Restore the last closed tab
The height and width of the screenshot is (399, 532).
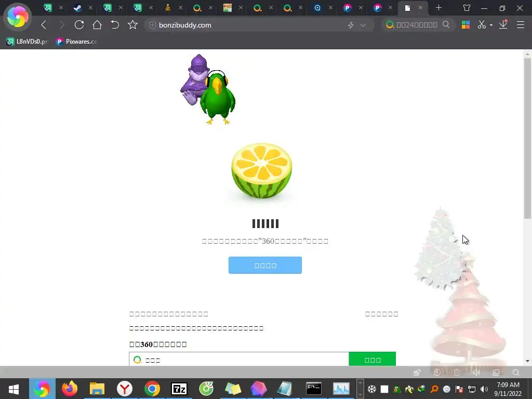tap(115, 25)
